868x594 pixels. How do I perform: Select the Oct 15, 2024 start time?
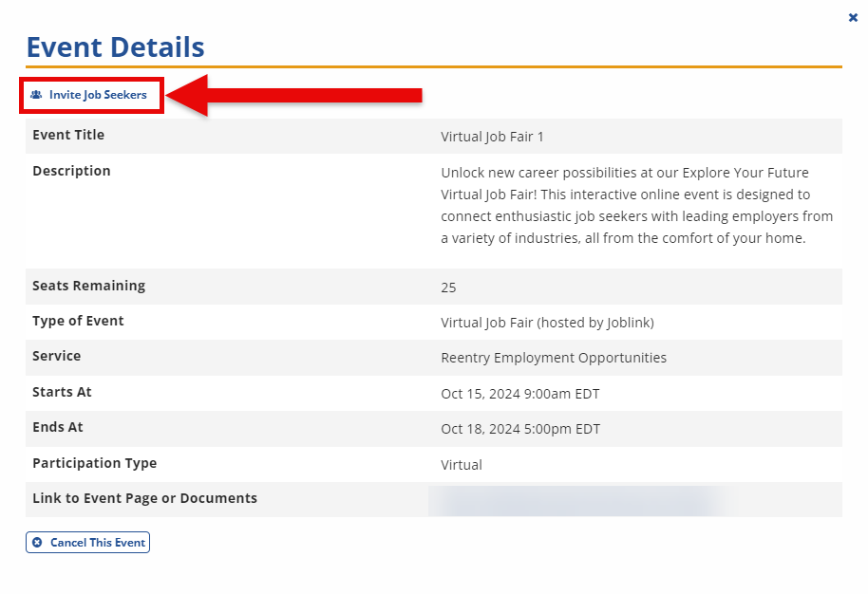pos(519,394)
